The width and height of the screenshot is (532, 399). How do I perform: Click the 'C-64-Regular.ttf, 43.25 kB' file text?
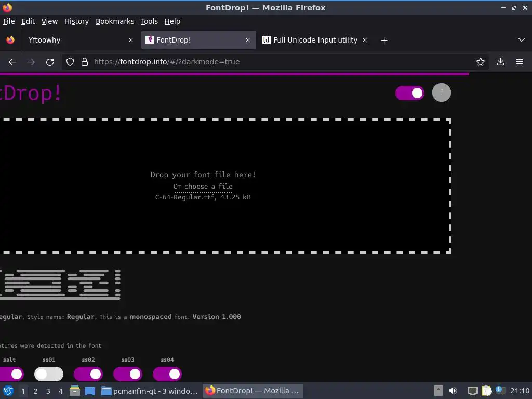[x=203, y=197]
